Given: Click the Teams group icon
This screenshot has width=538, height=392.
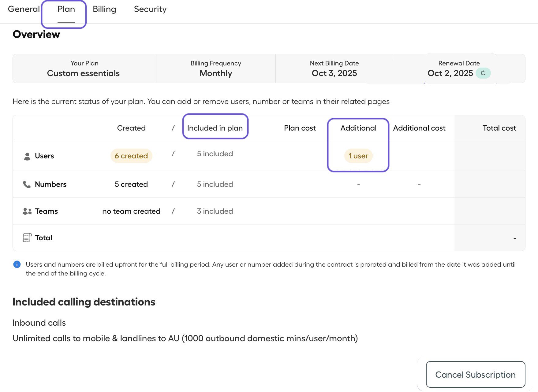Looking at the screenshot, I should pyautogui.click(x=27, y=211).
